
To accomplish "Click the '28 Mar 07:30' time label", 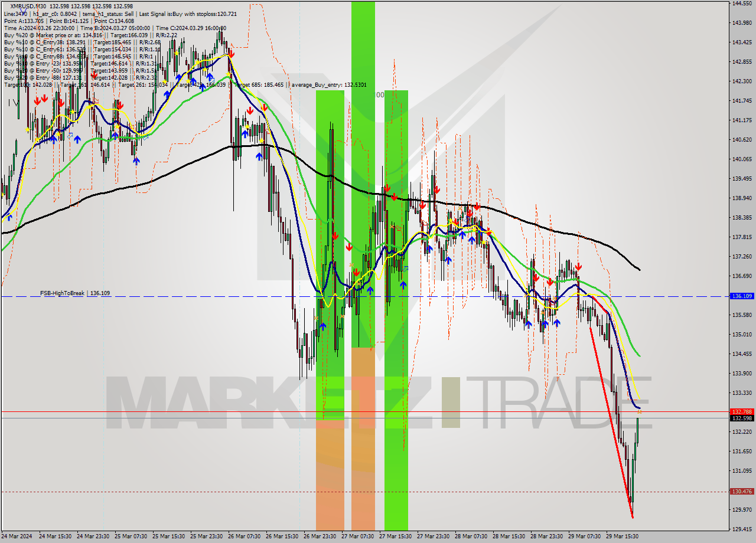I will [x=471, y=537].
